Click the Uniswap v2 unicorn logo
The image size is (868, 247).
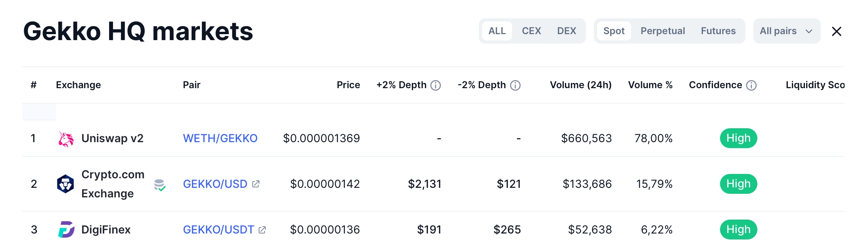66,139
